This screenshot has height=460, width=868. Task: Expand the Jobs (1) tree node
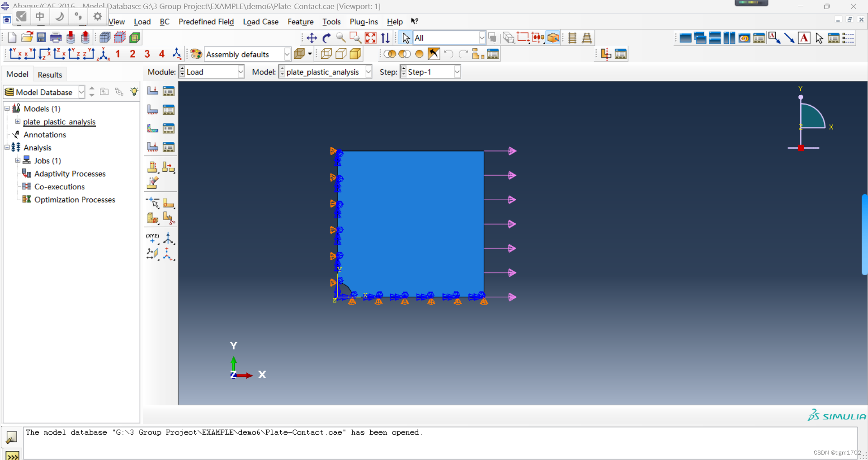[x=18, y=160]
